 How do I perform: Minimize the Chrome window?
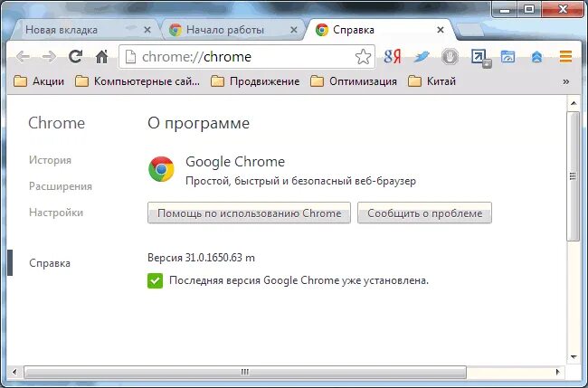click(505, 9)
